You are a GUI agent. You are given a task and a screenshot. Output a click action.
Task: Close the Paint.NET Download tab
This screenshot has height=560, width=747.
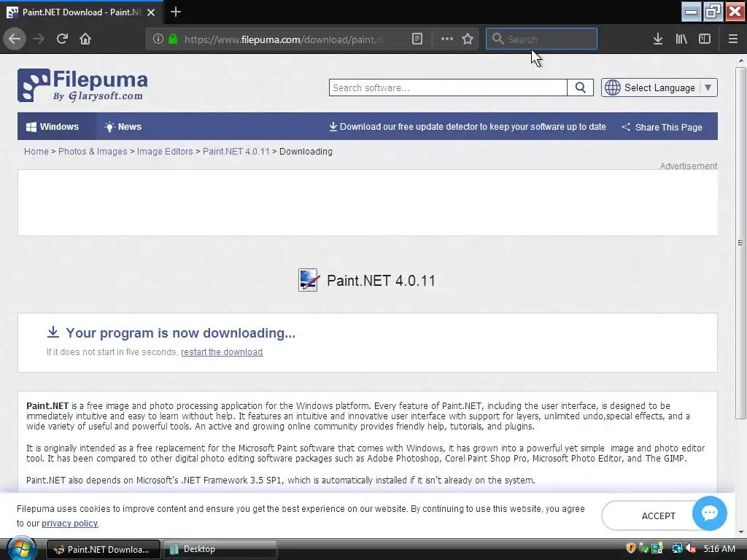pos(151,12)
